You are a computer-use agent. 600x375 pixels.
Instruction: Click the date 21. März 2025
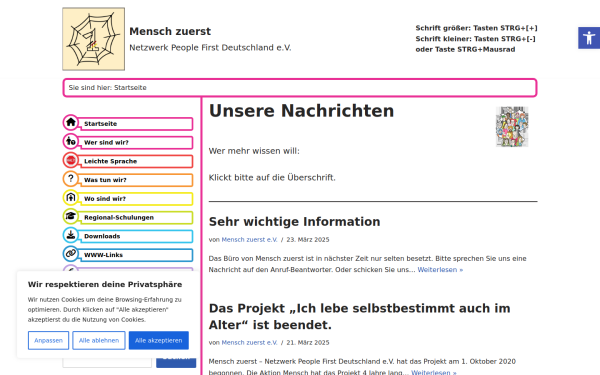point(308,343)
